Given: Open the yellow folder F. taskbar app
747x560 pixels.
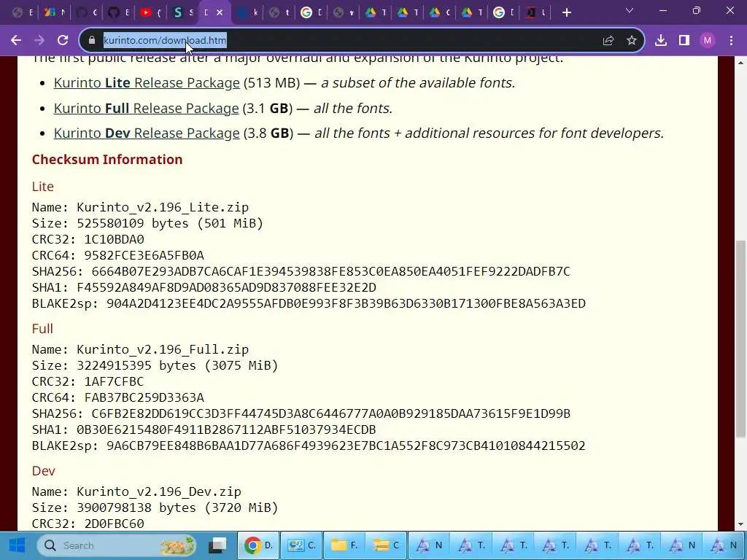Looking at the screenshot, I should pyautogui.click(x=344, y=545).
